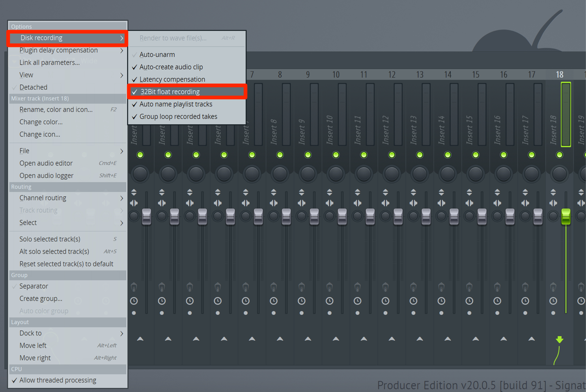Click Solo selected track(s)
Image resolution: width=586 pixels, height=392 pixels.
[x=67, y=239]
